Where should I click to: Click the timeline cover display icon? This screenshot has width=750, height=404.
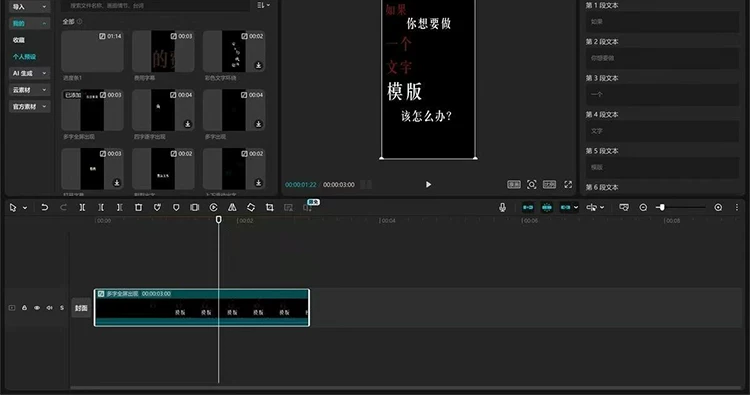624,207
